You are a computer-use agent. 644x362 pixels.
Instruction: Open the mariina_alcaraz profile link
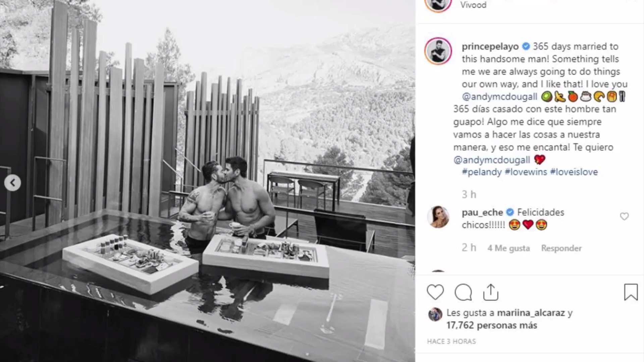tap(531, 313)
